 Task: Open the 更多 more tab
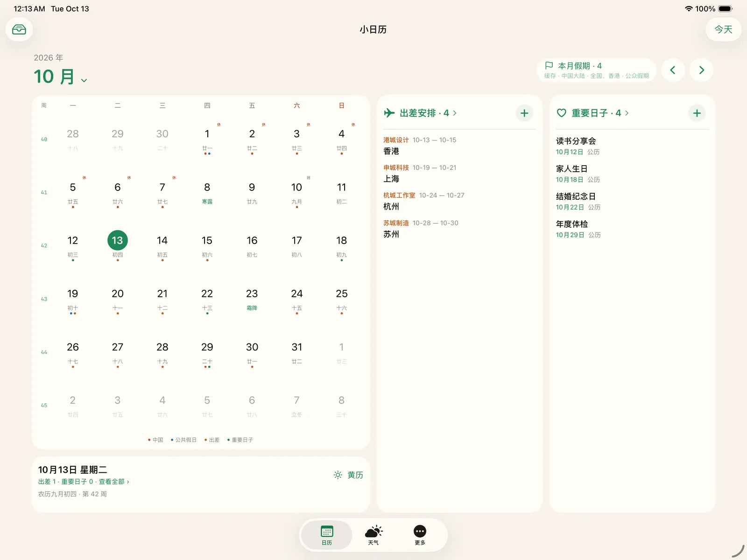click(x=420, y=535)
